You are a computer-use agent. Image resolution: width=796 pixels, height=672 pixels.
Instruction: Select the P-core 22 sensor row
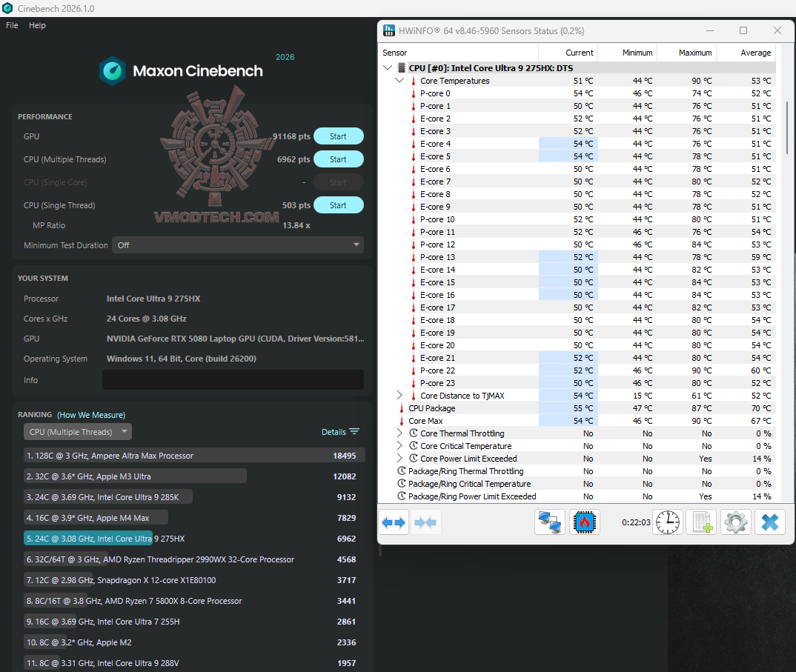click(x=577, y=370)
